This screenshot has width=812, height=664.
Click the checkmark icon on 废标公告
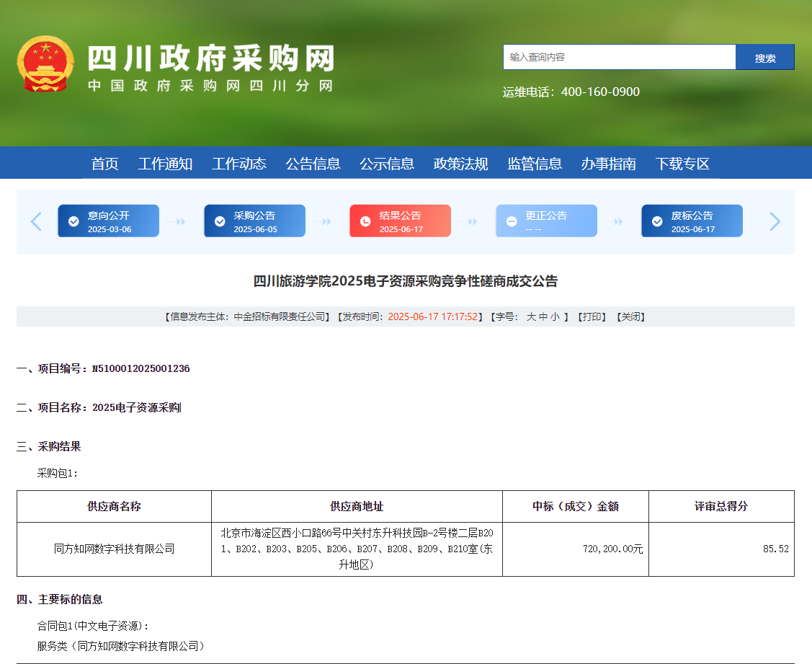pos(657,221)
